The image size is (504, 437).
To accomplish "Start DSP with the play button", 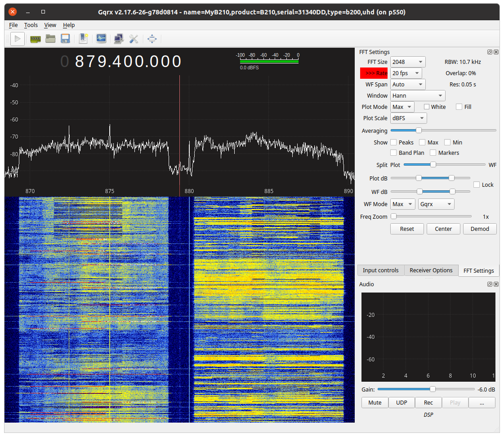I will pyautogui.click(x=18, y=39).
